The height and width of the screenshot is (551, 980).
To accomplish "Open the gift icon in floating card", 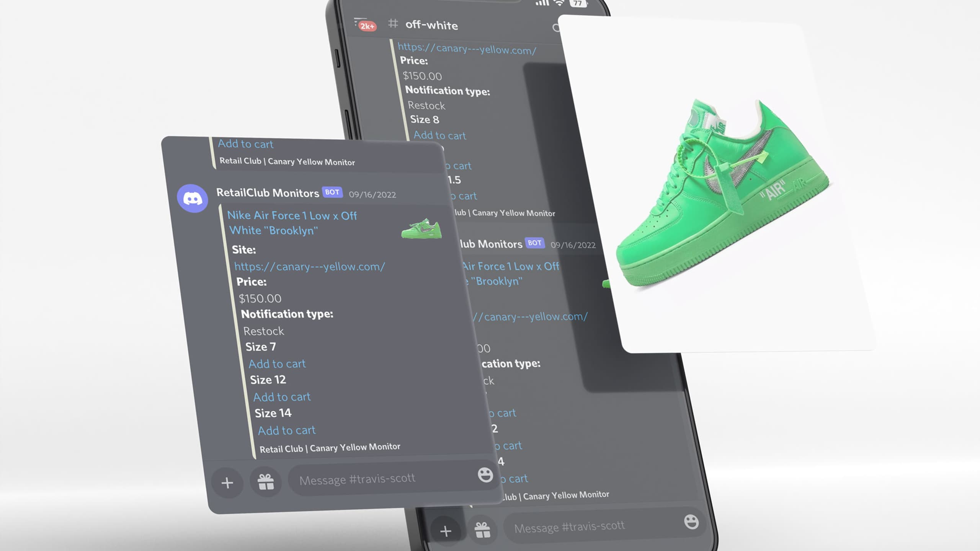I will (266, 482).
